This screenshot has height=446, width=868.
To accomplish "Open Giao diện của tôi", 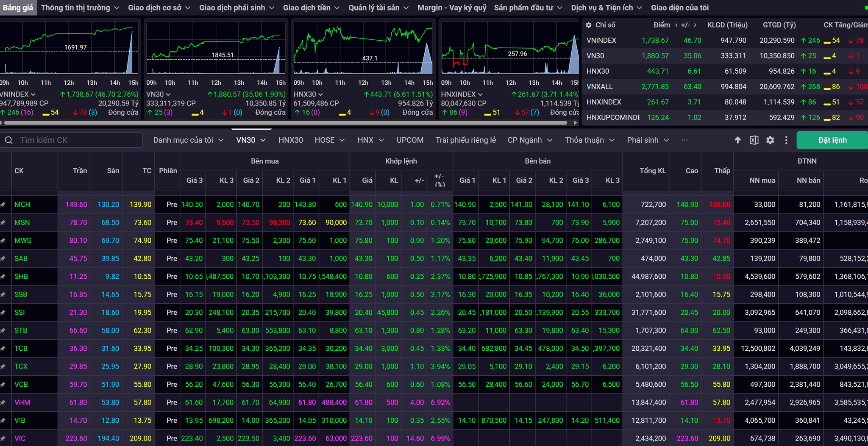I will [680, 8].
